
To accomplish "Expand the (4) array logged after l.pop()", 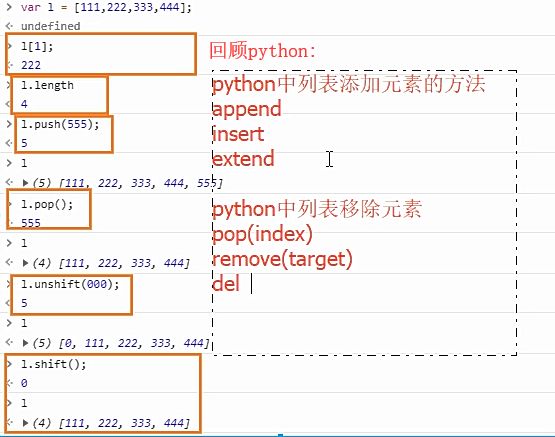I will (25, 263).
